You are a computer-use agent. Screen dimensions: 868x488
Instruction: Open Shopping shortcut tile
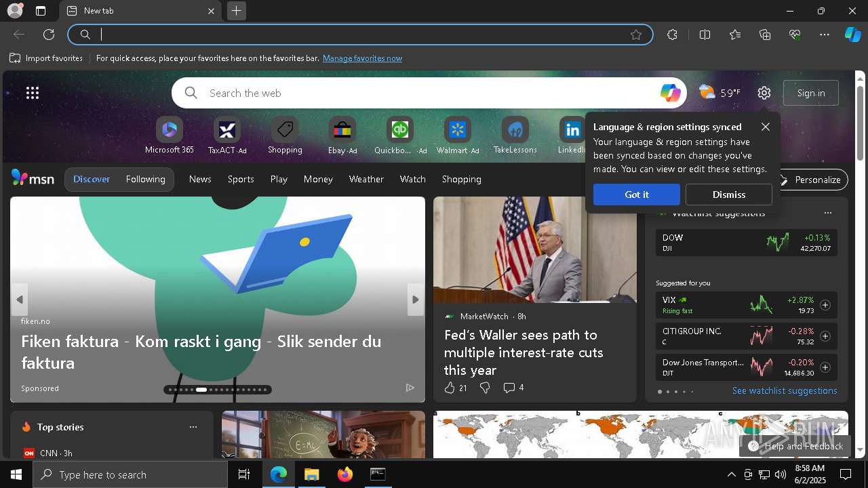pos(285,136)
